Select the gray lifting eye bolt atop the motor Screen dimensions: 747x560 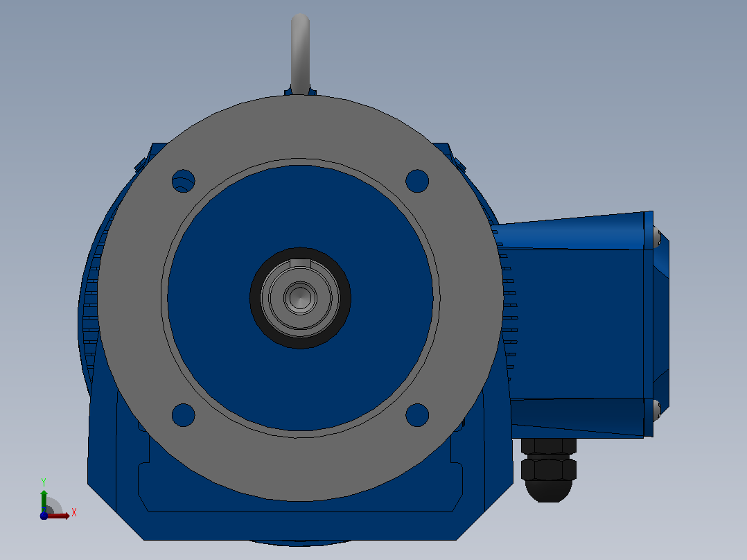(x=300, y=54)
